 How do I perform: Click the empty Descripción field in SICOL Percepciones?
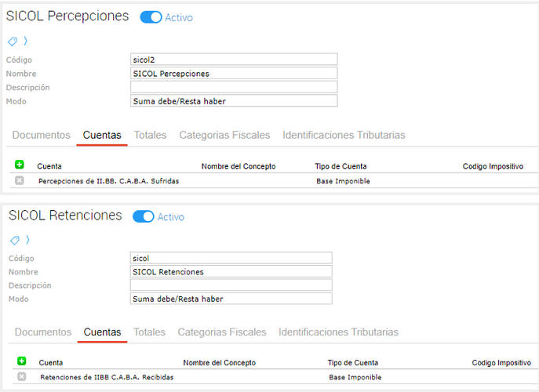[x=234, y=87]
